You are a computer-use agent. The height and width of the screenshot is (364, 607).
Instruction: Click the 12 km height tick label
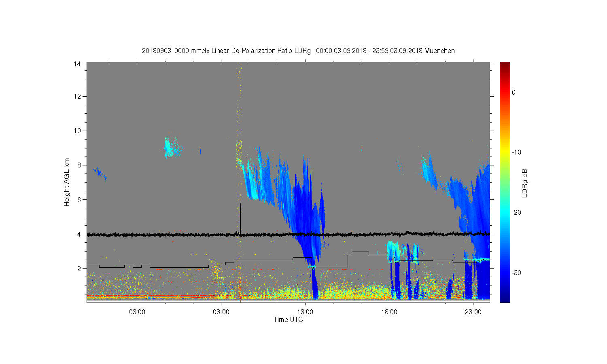pyautogui.click(x=77, y=96)
